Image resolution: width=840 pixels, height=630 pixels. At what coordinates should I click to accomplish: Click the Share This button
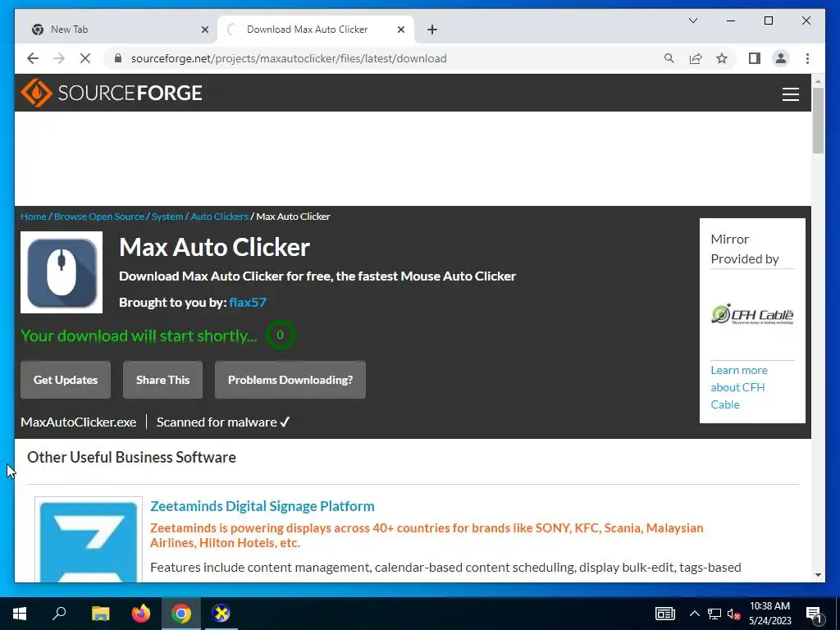pyautogui.click(x=163, y=380)
